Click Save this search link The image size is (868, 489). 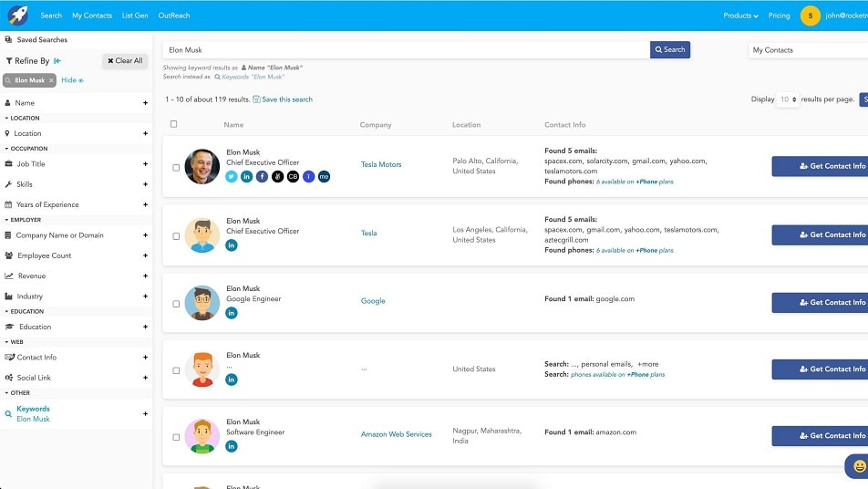(x=283, y=99)
